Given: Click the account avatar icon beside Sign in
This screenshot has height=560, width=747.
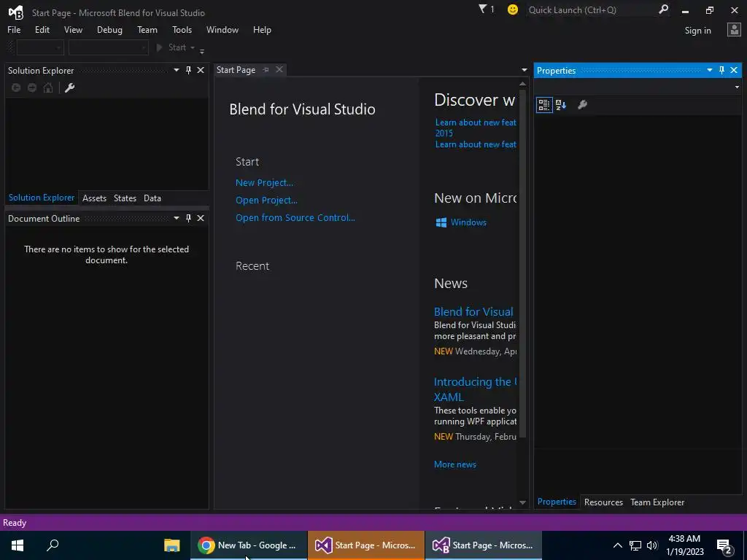Looking at the screenshot, I should click(734, 30).
